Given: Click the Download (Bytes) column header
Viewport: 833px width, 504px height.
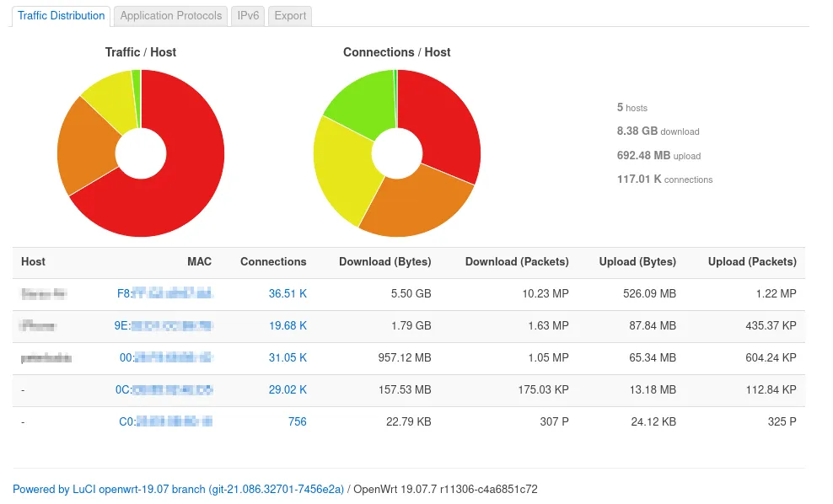Looking at the screenshot, I should pos(384,262).
